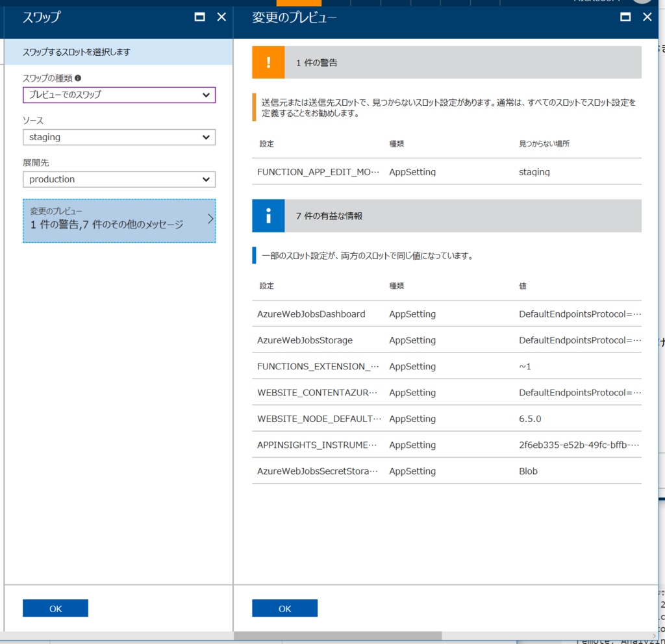Click 設定 header in warnings table
This screenshot has height=644, width=665.
tap(266, 143)
